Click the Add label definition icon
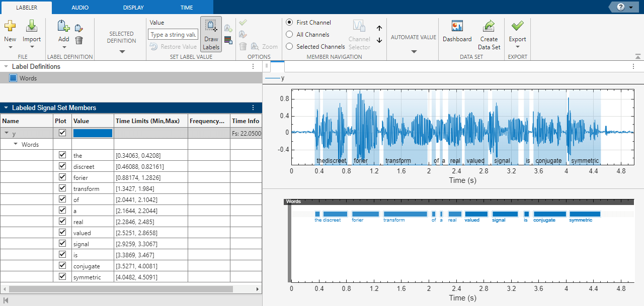The image size is (644, 306). click(63, 27)
